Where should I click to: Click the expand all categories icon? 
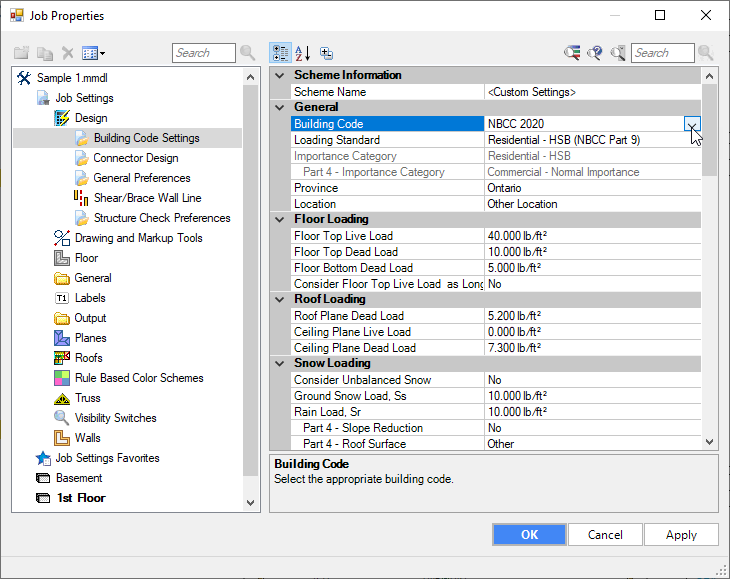point(326,53)
